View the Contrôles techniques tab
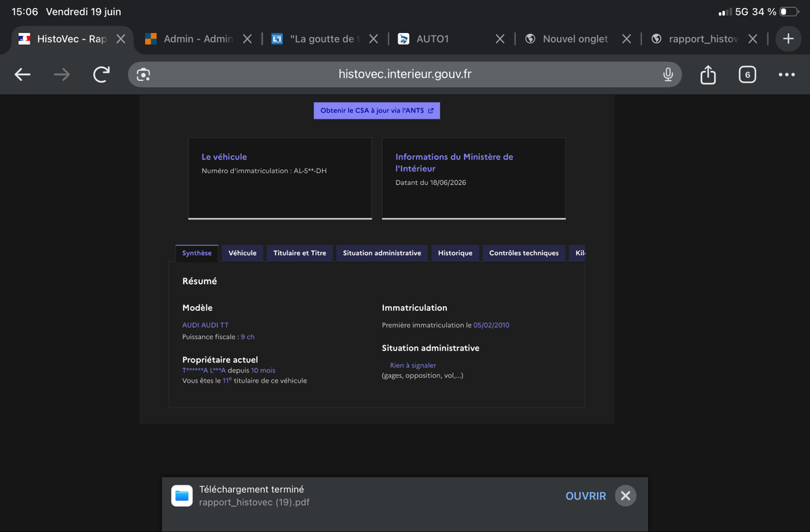Image resolution: width=810 pixels, height=532 pixels. (x=524, y=253)
